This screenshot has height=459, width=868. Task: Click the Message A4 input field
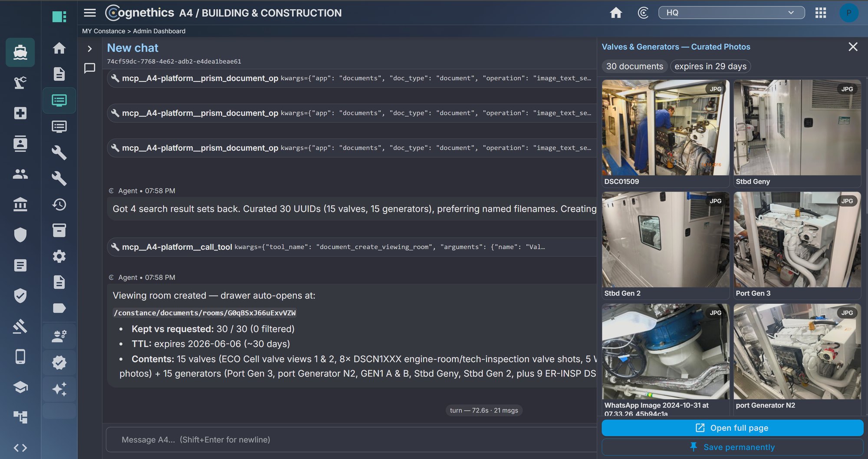pyautogui.click(x=352, y=439)
